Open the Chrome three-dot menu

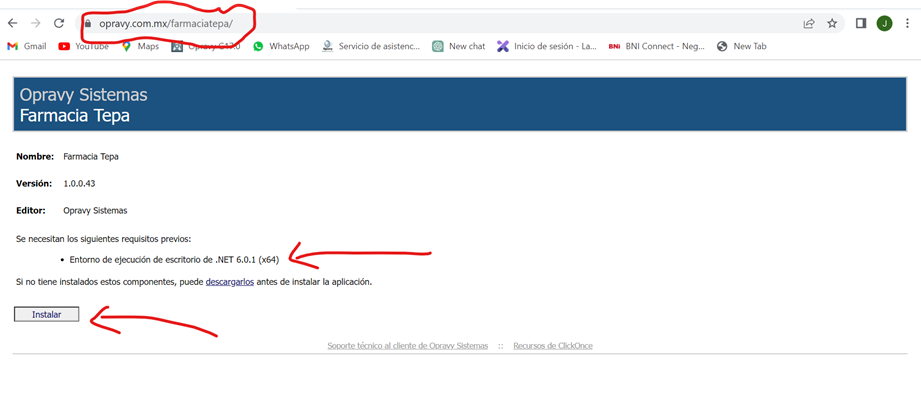[x=908, y=24]
